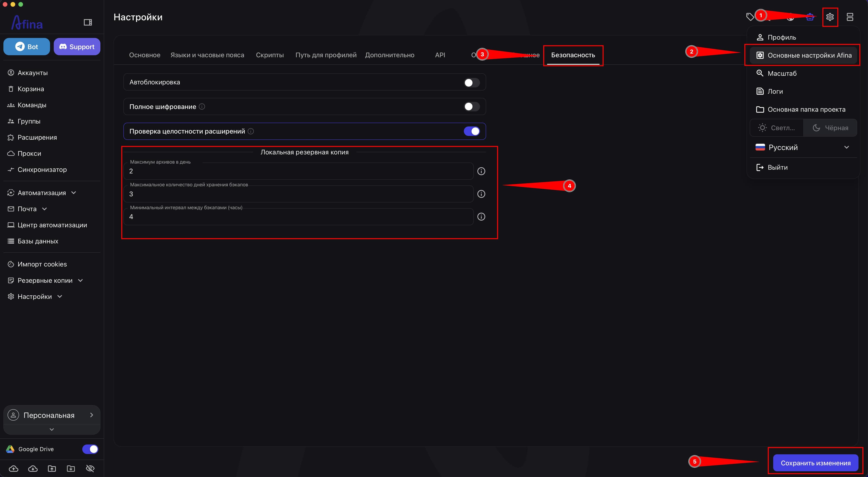This screenshot has height=477, width=868.
Task: Turn on Полное шифрование switch
Action: 471,107
